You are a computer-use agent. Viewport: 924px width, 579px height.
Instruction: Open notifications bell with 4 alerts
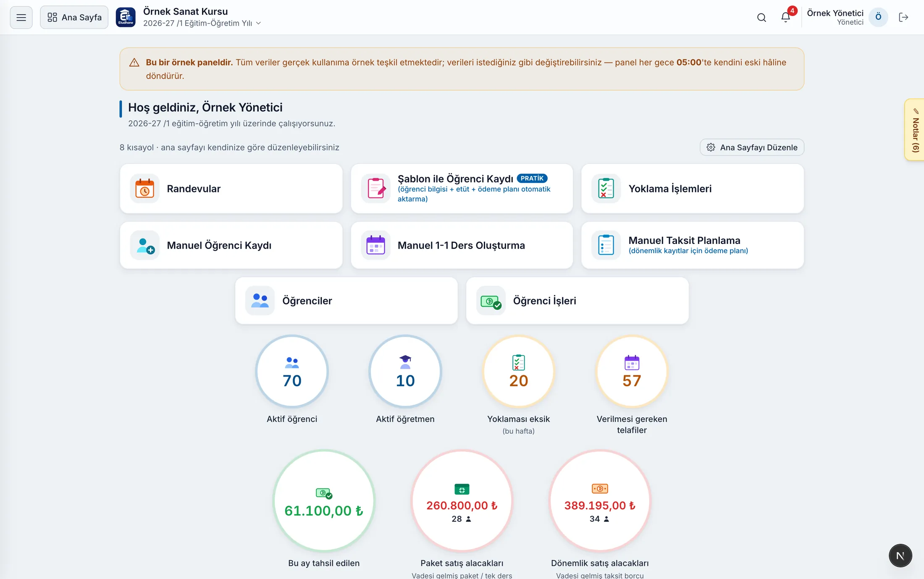tap(786, 17)
